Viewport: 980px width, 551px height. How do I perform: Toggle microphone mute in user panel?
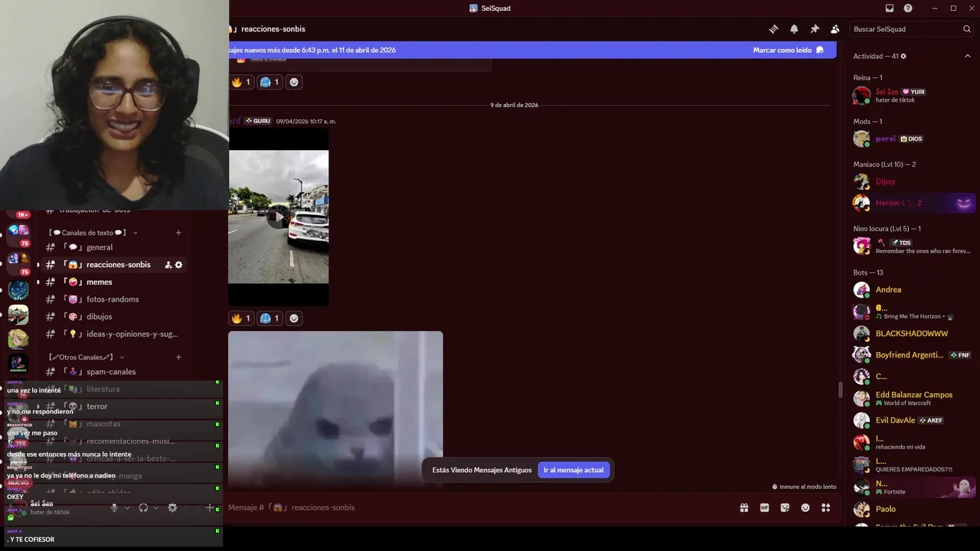[114, 507]
